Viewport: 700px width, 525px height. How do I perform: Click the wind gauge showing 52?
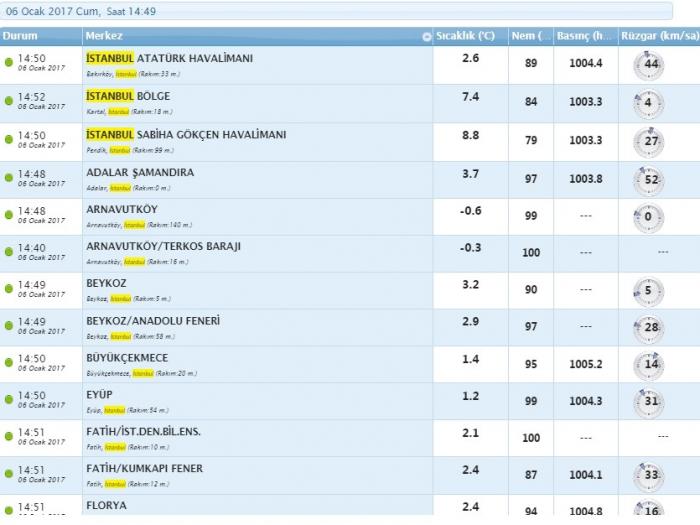coord(649,180)
